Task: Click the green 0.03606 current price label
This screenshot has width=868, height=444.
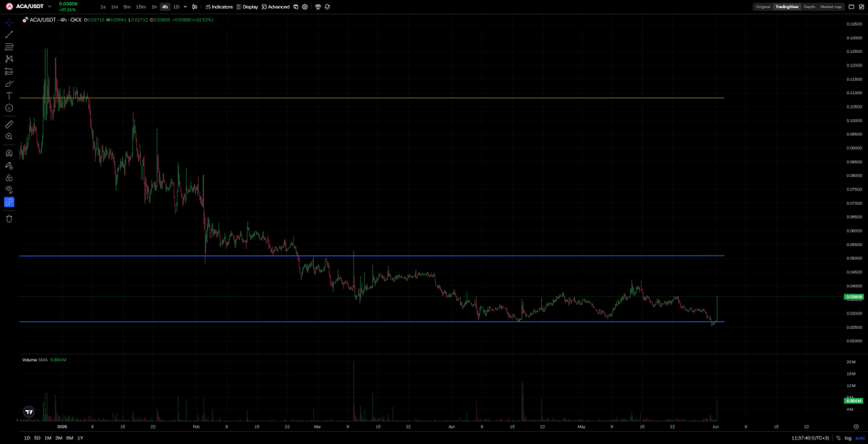Action: [854, 296]
